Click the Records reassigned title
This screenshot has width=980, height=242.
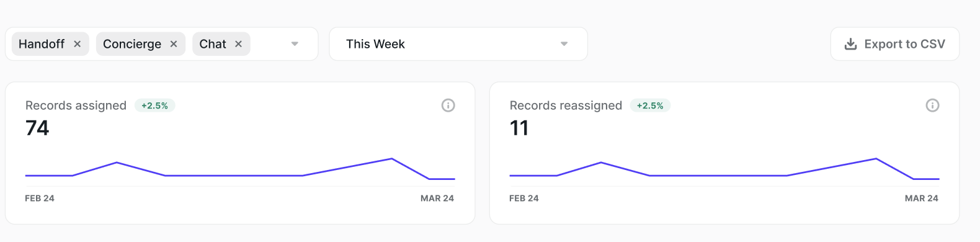click(566, 105)
